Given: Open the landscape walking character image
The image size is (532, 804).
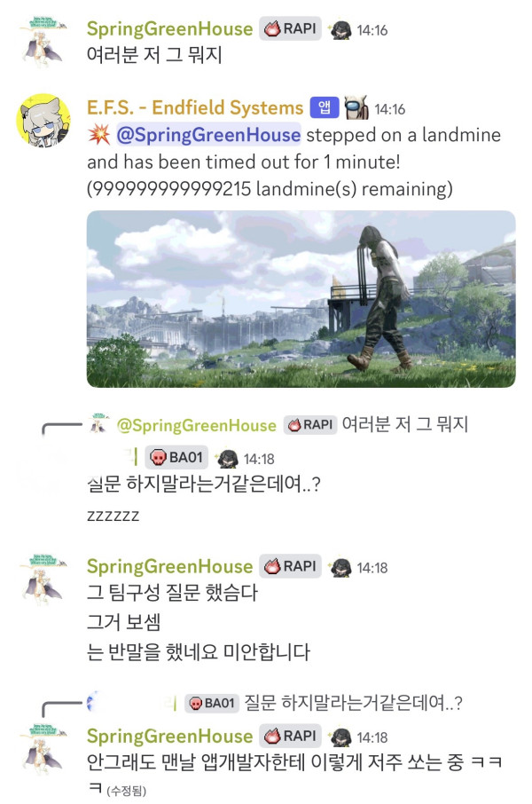Looking at the screenshot, I should [x=301, y=299].
